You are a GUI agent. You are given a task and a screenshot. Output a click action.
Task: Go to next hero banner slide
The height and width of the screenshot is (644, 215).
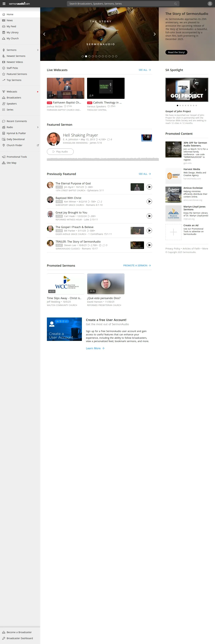point(154,34)
